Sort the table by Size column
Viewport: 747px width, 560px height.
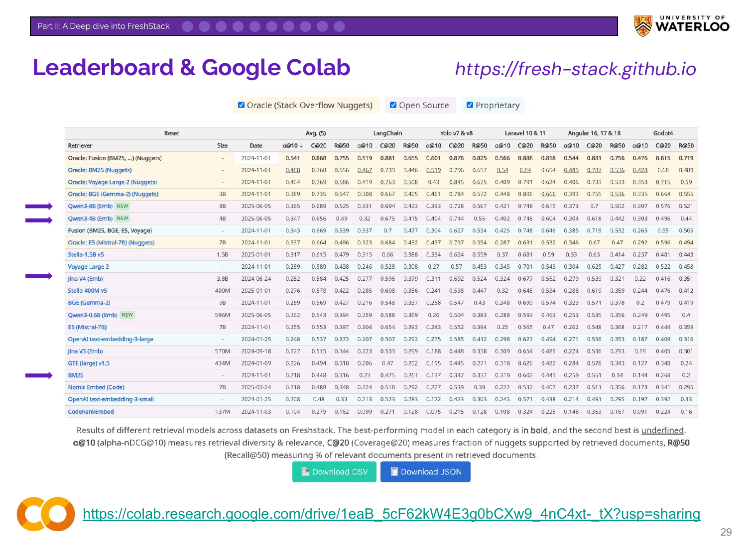pyautogui.click(x=223, y=146)
